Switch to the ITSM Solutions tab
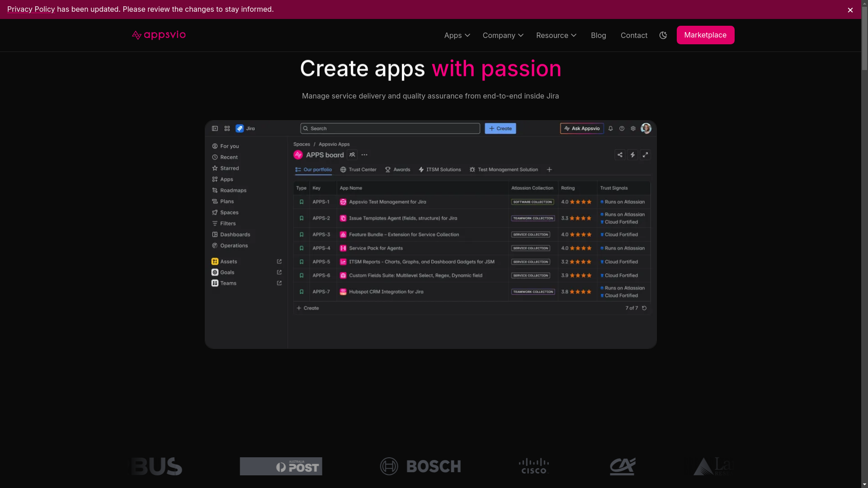868x488 pixels. point(439,170)
